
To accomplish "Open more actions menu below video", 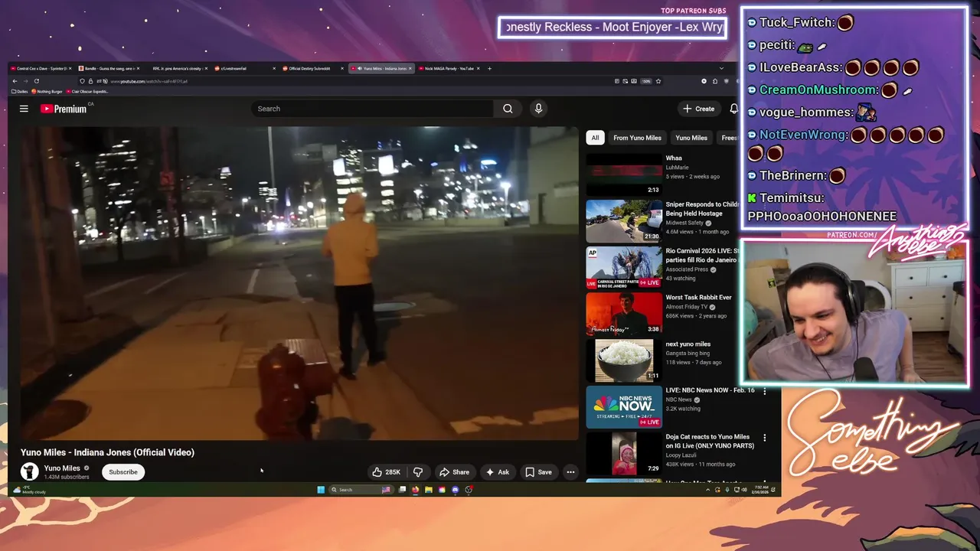I will tap(570, 472).
